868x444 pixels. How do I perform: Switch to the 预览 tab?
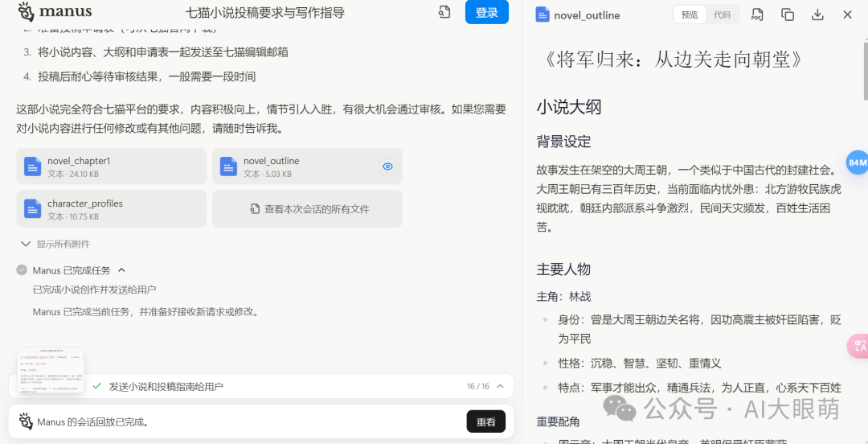click(690, 15)
